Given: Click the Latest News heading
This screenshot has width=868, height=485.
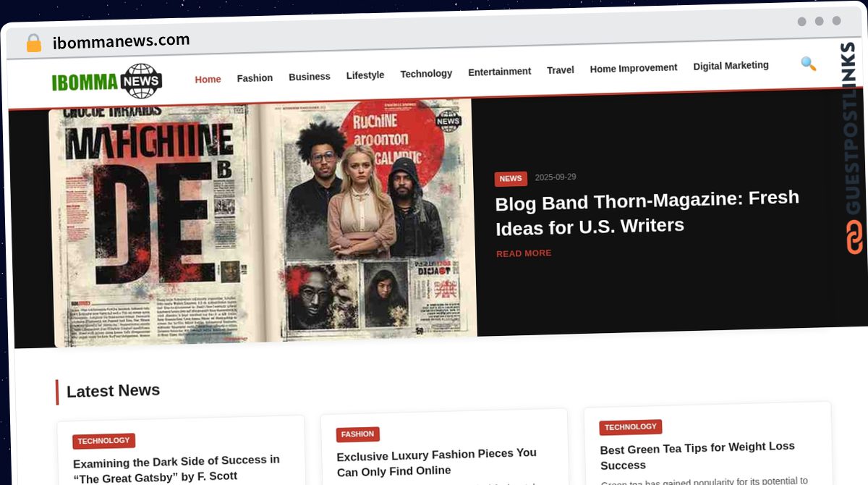Looking at the screenshot, I should tap(113, 391).
